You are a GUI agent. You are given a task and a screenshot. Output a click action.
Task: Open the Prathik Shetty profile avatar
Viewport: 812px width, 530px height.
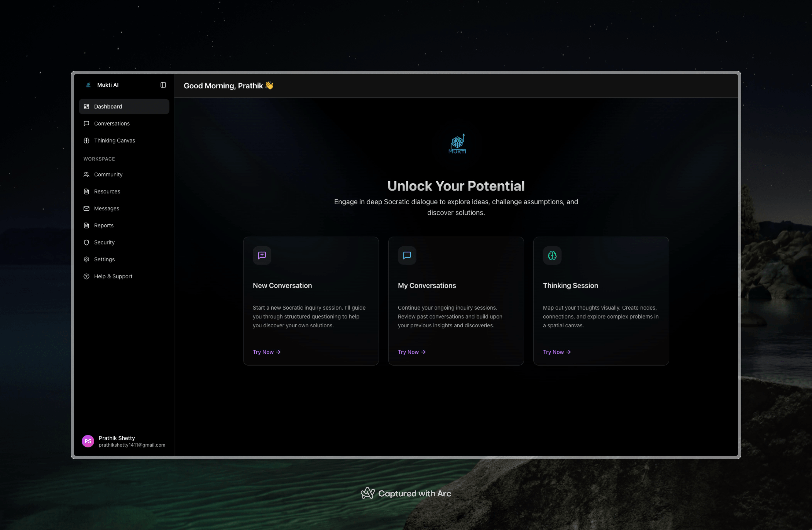click(x=88, y=441)
